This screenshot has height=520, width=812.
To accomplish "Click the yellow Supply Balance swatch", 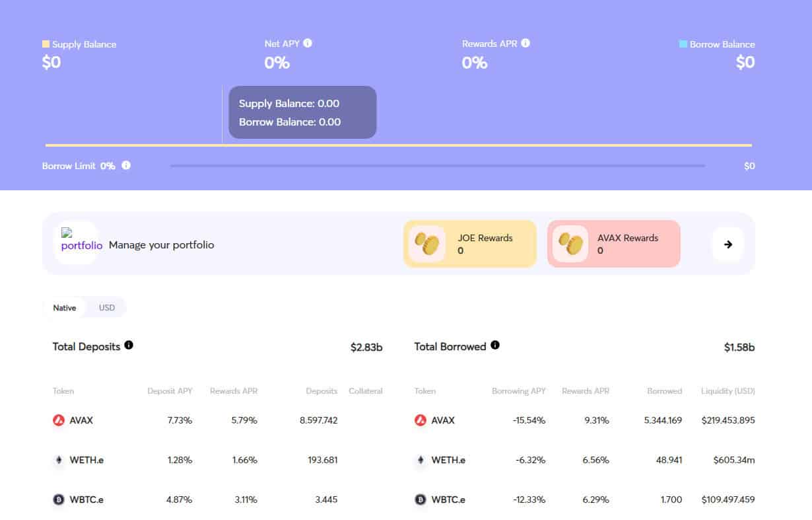I will 46,44.
